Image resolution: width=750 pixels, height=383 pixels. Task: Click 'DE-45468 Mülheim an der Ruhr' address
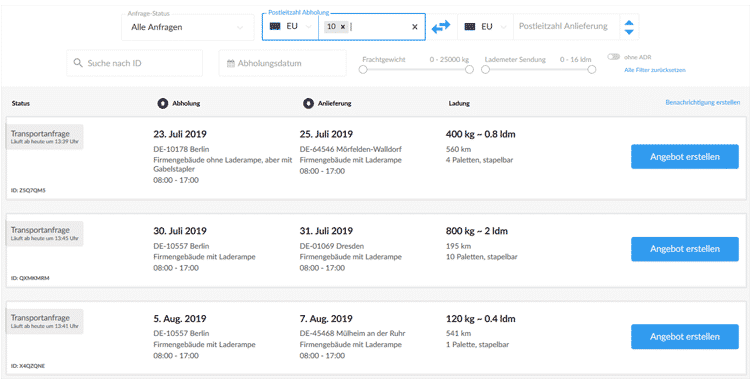pyautogui.click(x=353, y=333)
